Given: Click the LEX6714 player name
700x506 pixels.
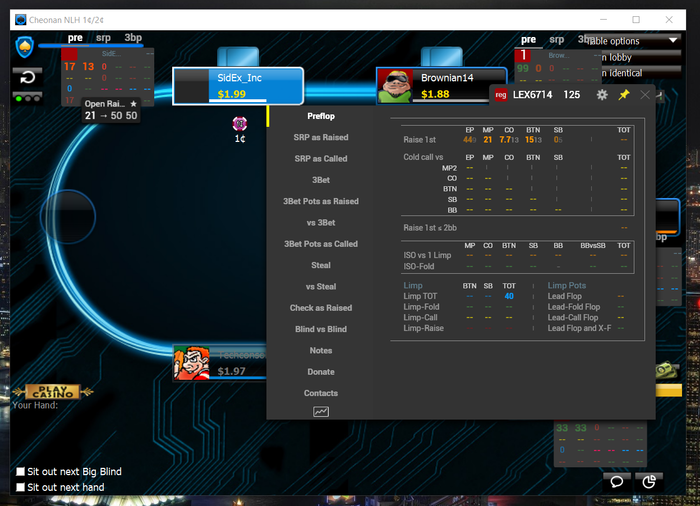Looking at the screenshot, I should (x=532, y=95).
